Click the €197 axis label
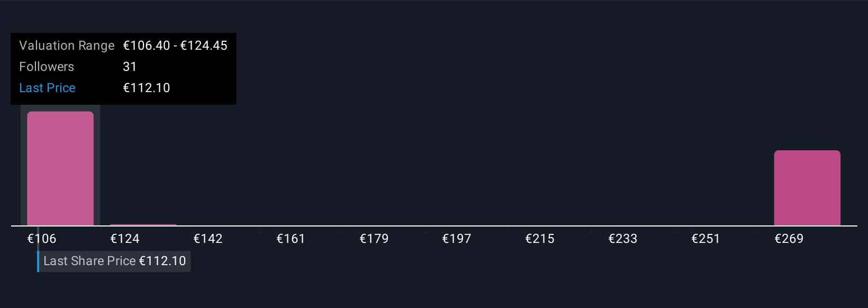This screenshot has height=308, width=868. point(457,239)
